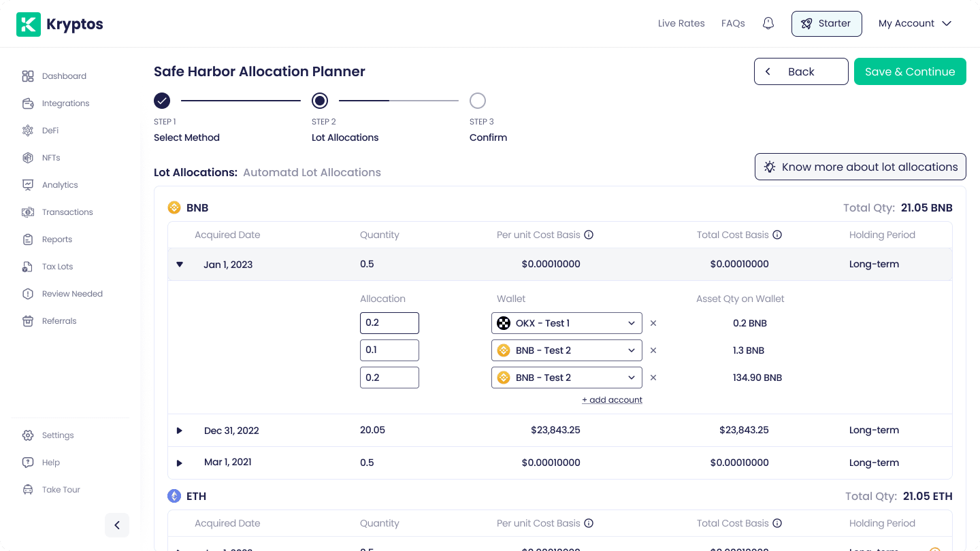Remove the OKX - Test 1 allocation row
Screen dimensions: 980x551
coord(653,323)
